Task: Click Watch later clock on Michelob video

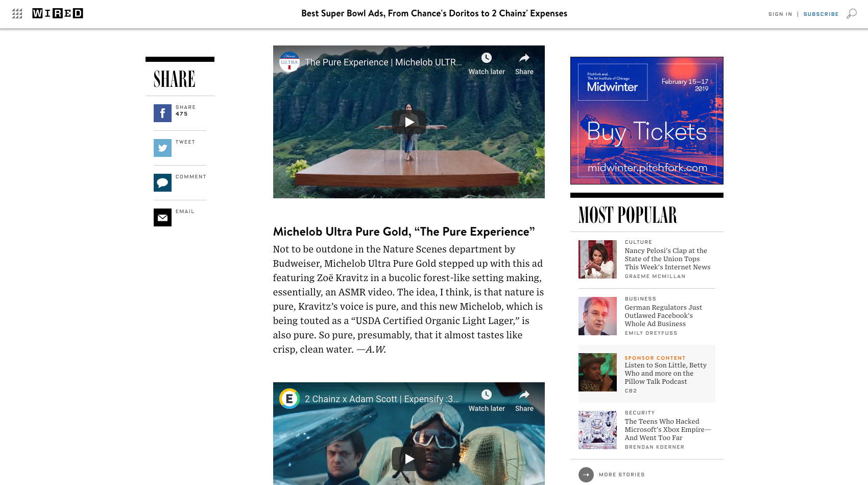Action: coord(487,64)
